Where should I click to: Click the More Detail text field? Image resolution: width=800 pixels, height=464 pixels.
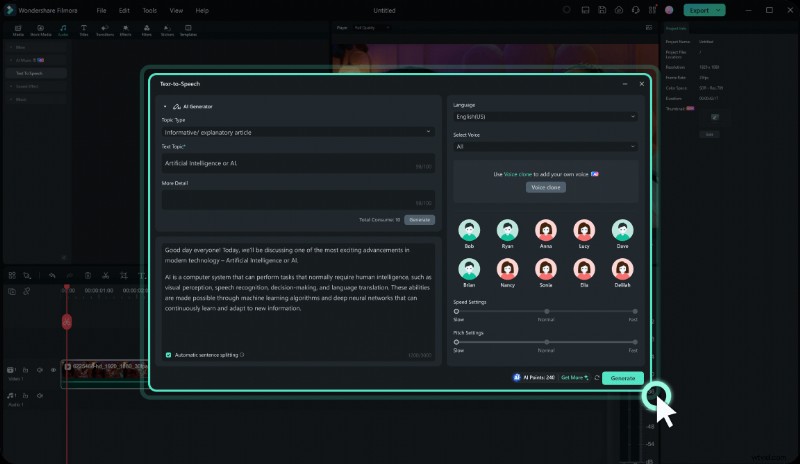[297, 199]
